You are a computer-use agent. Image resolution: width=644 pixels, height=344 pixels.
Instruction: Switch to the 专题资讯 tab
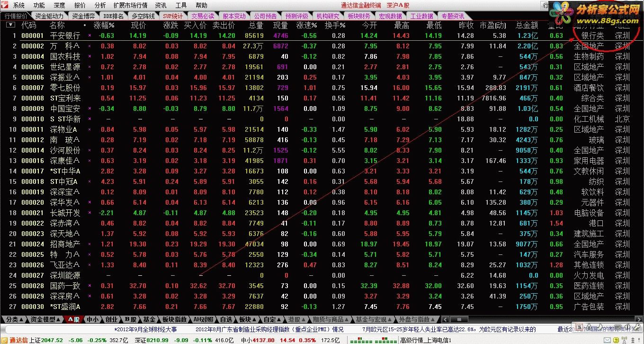click(x=453, y=16)
